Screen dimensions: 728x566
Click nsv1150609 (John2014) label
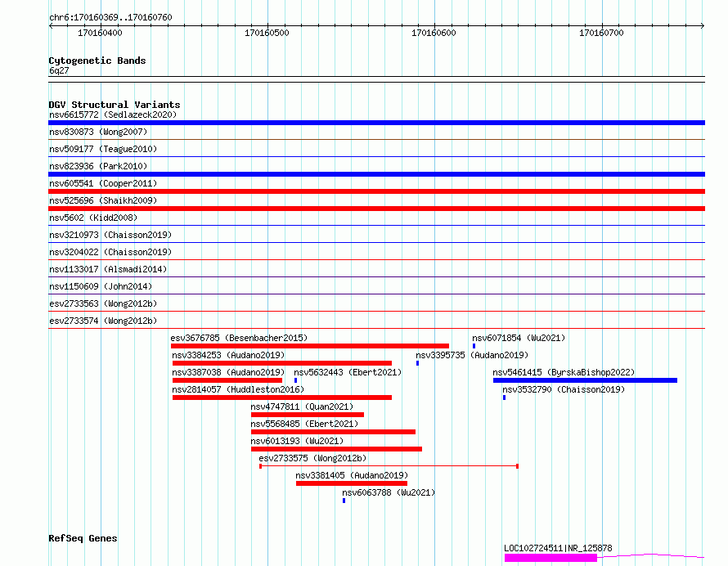point(101,286)
